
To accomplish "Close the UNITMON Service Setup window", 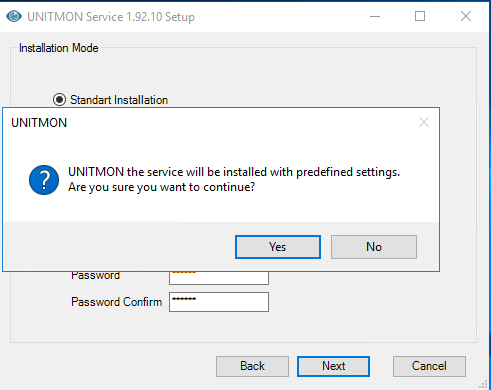I will click(466, 16).
